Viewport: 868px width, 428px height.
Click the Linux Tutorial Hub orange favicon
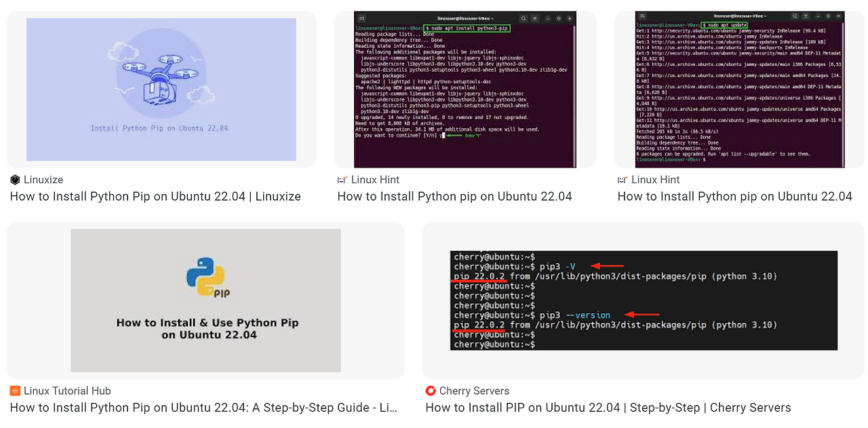[15, 391]
